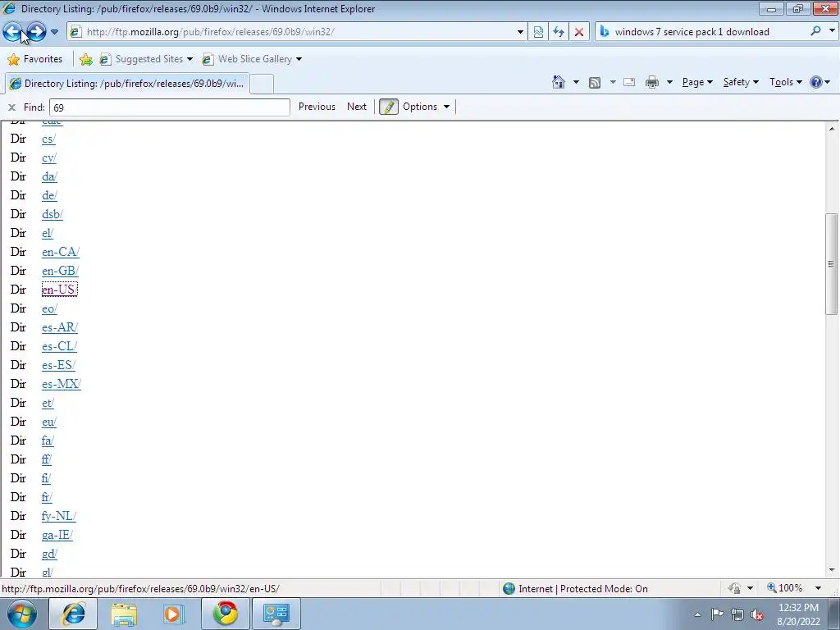The width and height of the screenshot is (840, 630).
Task: Go forward with the Forward arrow button
Action: (36, 32)
